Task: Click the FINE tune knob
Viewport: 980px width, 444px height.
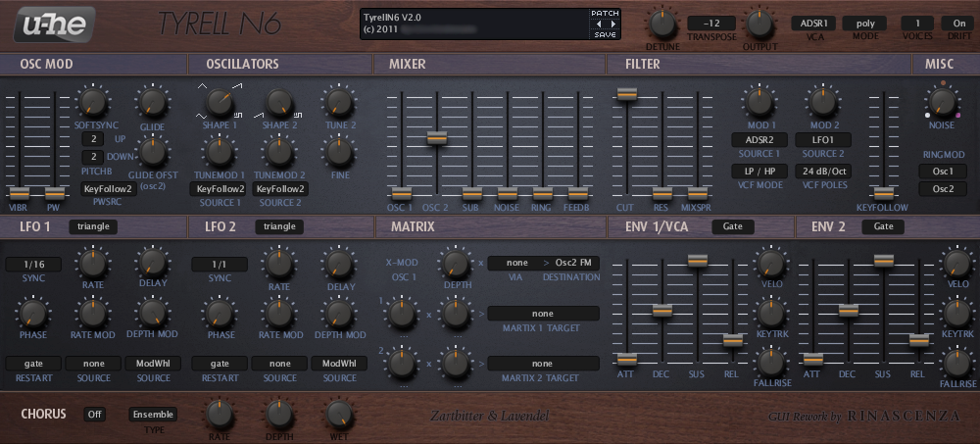Action: click(339, 151)
